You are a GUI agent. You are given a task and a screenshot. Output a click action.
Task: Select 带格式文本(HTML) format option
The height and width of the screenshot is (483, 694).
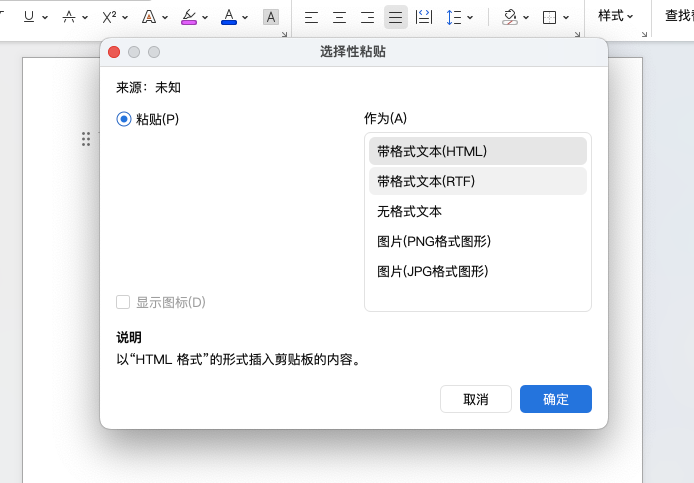click(478, 151)
